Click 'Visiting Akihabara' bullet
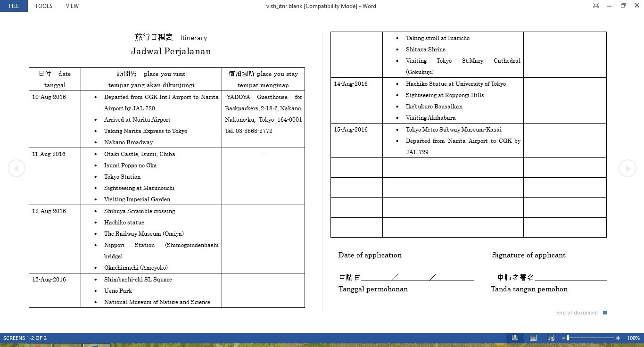Screen dimensions: 644x347 pos(430,118)
